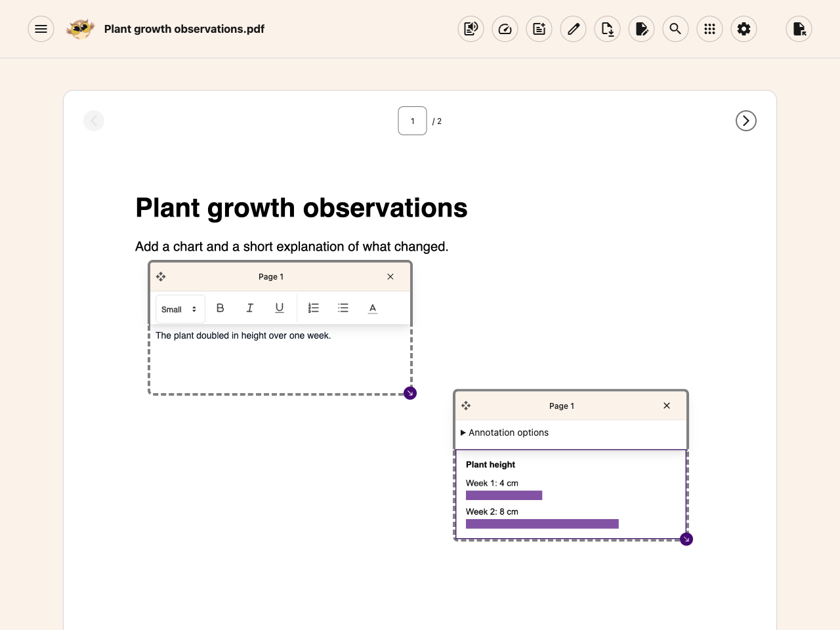Click the file select icon at far right

799,29
